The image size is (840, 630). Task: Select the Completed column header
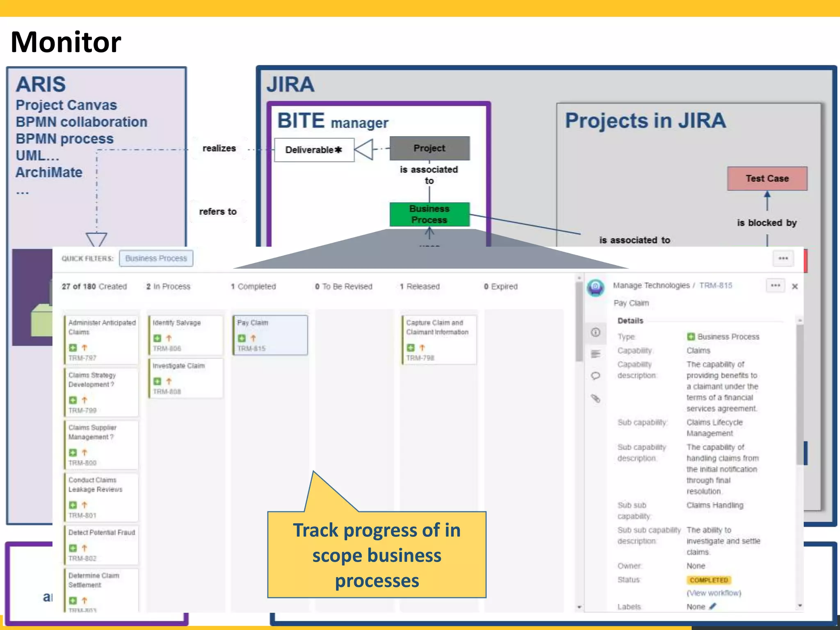[253, 286]
